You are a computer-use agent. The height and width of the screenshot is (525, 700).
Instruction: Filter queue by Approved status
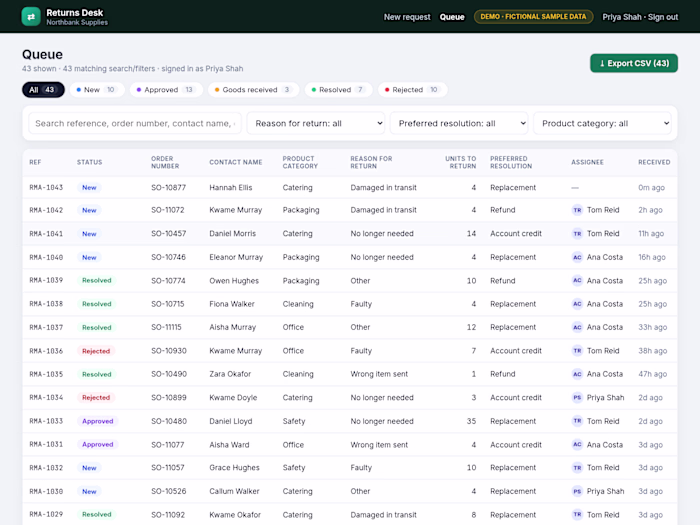tap(166, 90)
